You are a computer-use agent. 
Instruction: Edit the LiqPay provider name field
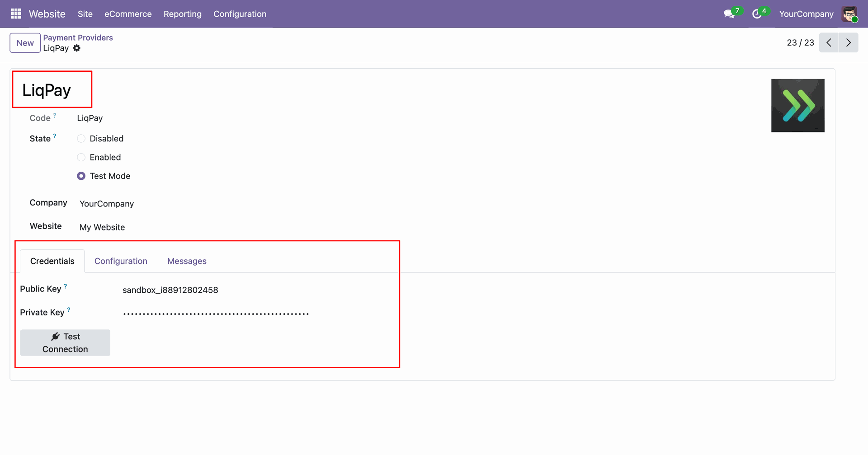[x=47, y=90]
